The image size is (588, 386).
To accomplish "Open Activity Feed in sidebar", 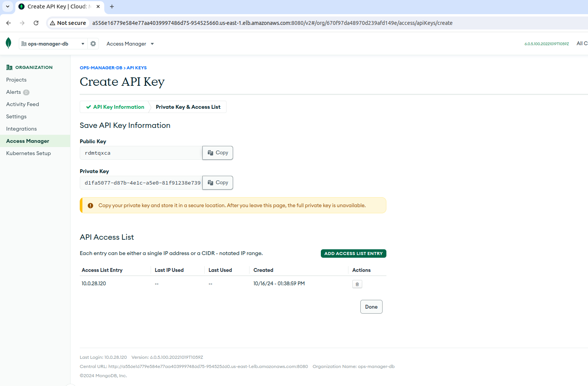I will (23, 104).
